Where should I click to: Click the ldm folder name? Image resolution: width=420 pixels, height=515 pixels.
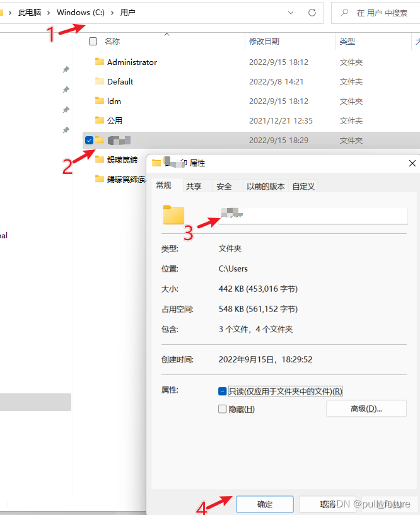[x=114, y=101]
